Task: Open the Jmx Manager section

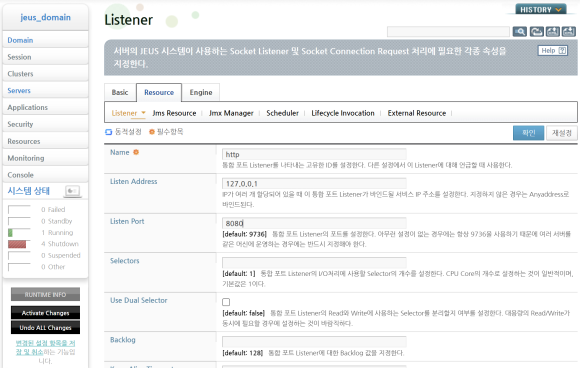Action: pos(231,113)
